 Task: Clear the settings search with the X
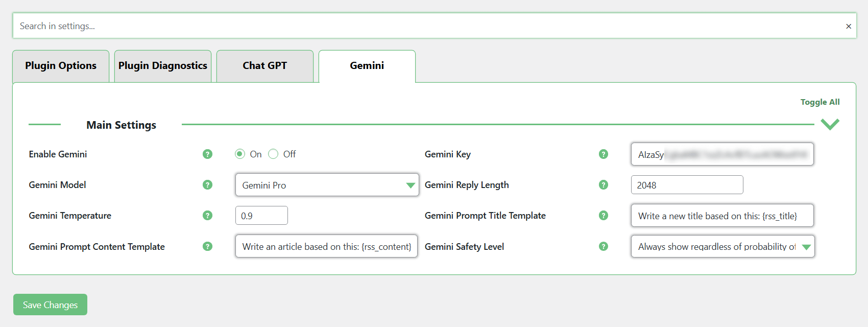click(849, 26)
